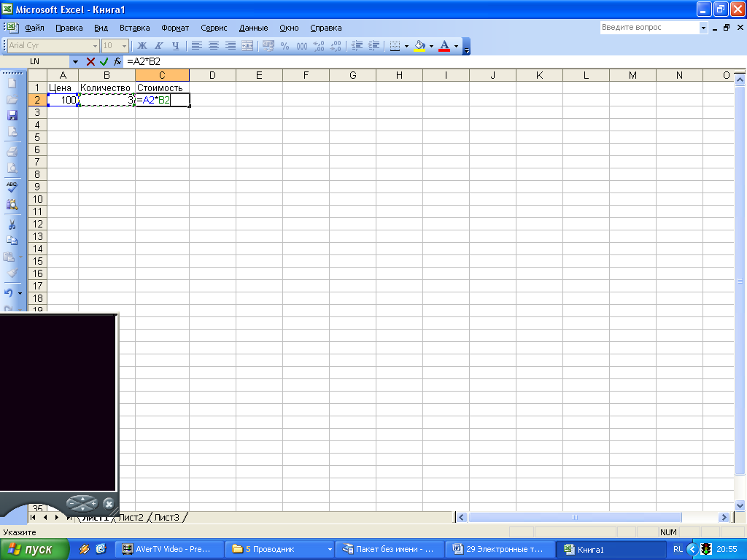
Task: Open the Borders dropdown arrow
Action: tap(406, 46)
